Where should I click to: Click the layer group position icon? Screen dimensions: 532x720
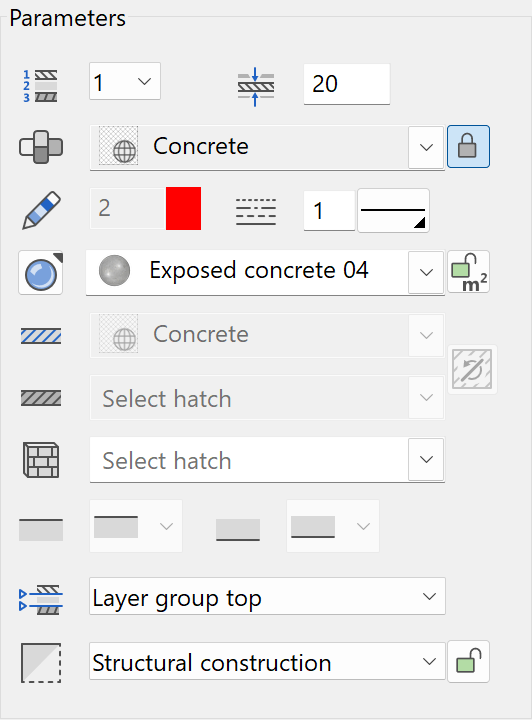[41, 599]
